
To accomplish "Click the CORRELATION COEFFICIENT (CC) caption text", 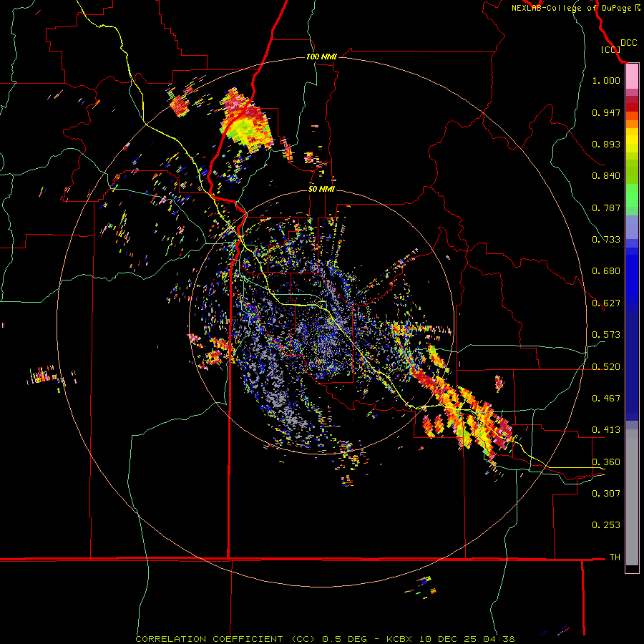I will point(225,639).
